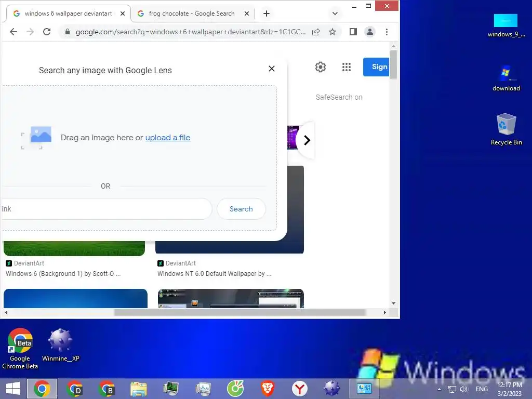The height and width of the screenshot is (399, 532).
Task: Click the Brave browser taskbar icon
Action: pyautogui.click(x=268, y=389)
